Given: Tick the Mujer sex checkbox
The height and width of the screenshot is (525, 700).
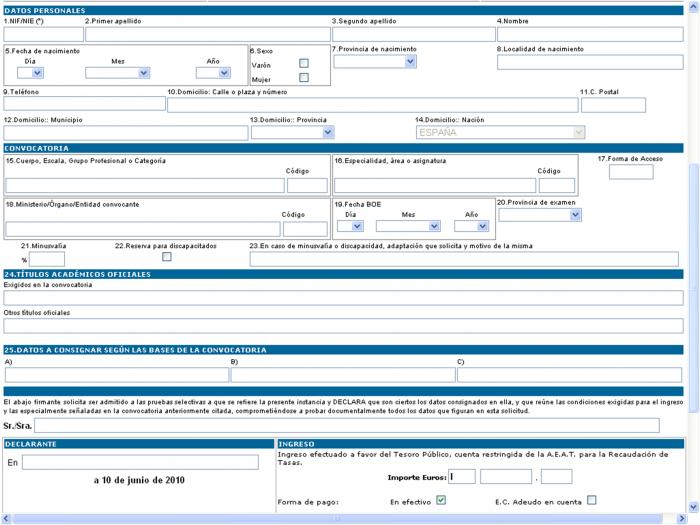Looking at the screenshot, I should pyautogui.click(x=304, y=78).
